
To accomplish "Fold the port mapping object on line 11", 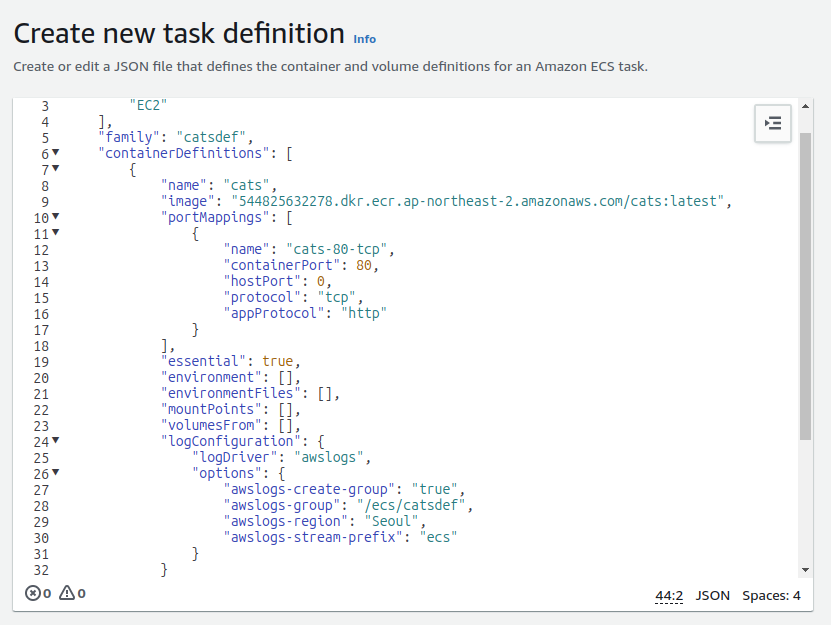I will [55, 233].
